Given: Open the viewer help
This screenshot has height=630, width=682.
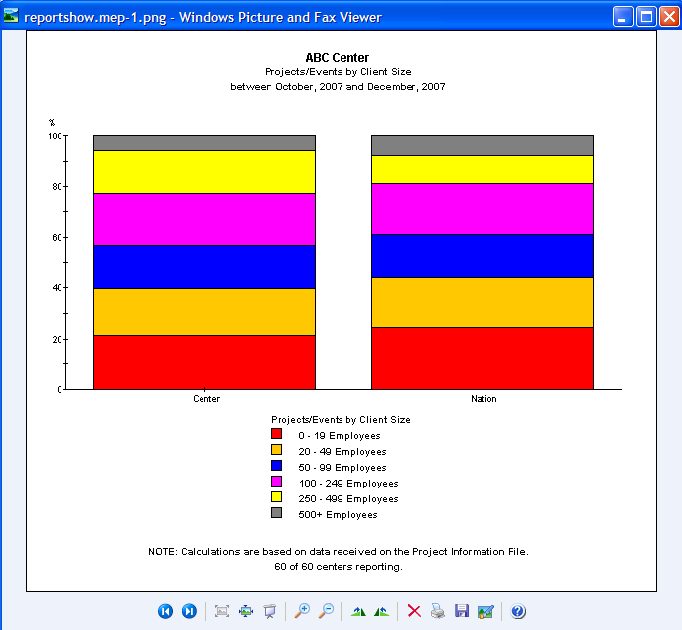Looking at the screenshot, I should tap(518, 611).
